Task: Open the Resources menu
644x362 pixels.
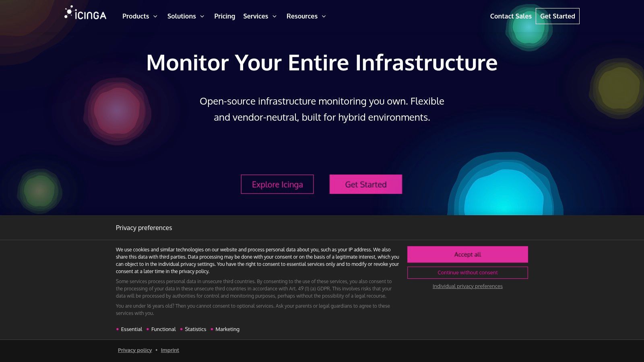Action: point(302,16)
